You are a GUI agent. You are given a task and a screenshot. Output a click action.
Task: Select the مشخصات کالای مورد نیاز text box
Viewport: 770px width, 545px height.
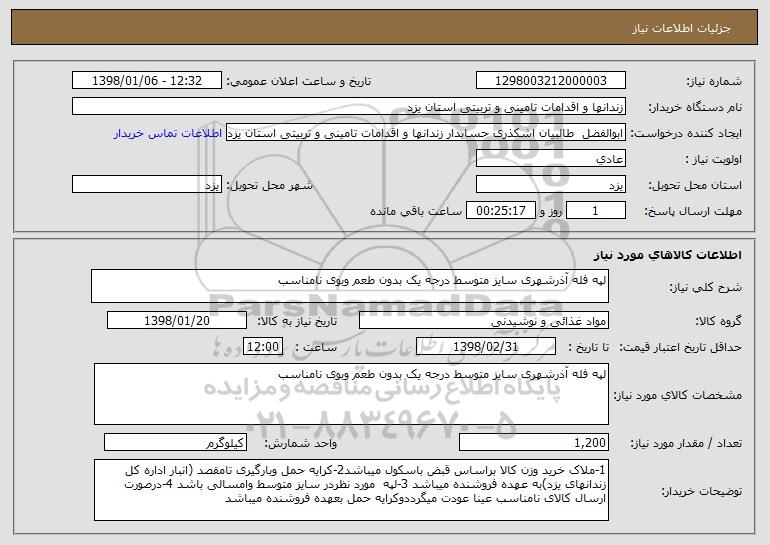351,394
